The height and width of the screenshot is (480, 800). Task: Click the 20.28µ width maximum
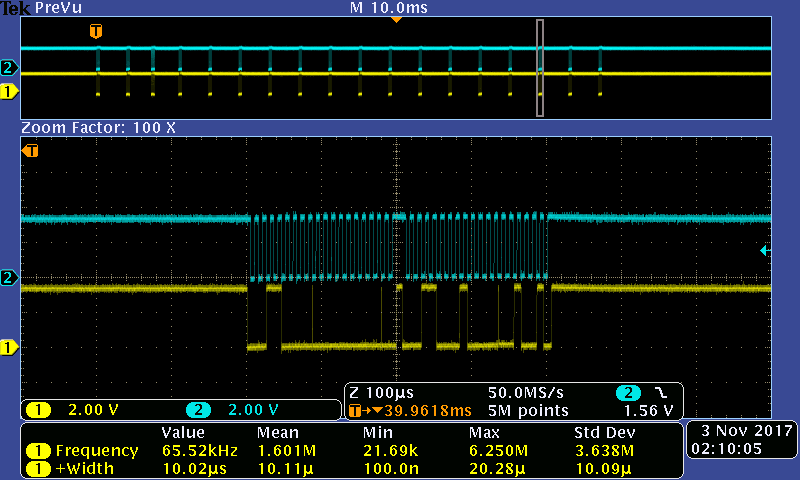497,469
